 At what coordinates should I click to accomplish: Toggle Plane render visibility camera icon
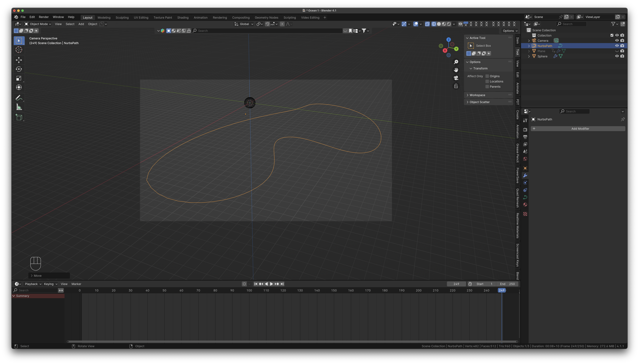pos(622,51)
